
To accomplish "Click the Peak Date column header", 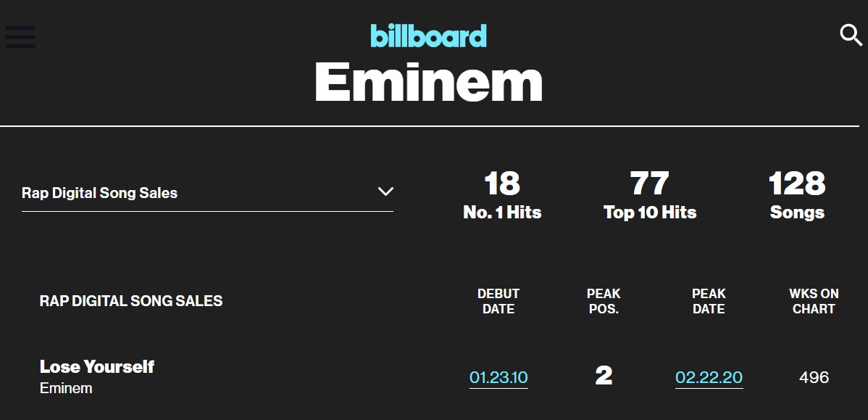I will point(709,301).
